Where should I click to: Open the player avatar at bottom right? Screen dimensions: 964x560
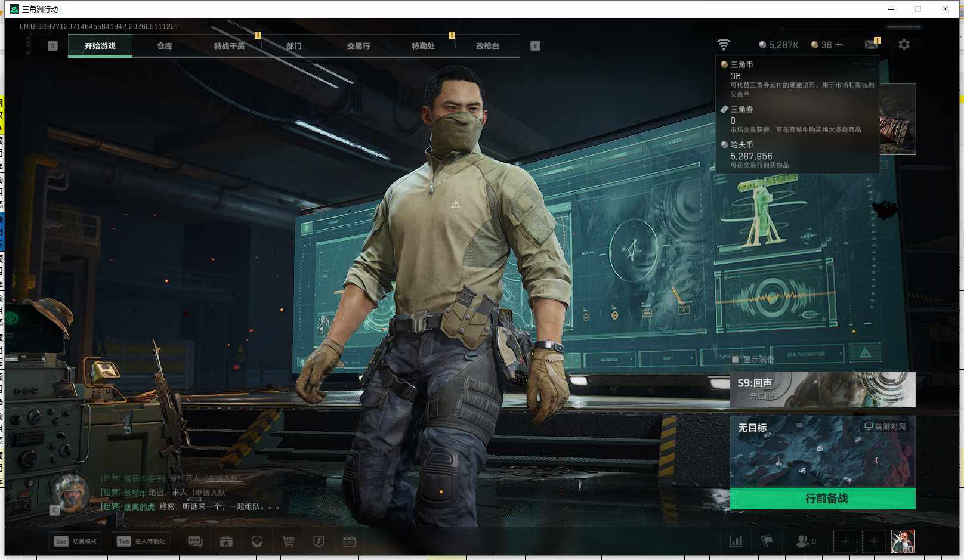click(903, 542)
